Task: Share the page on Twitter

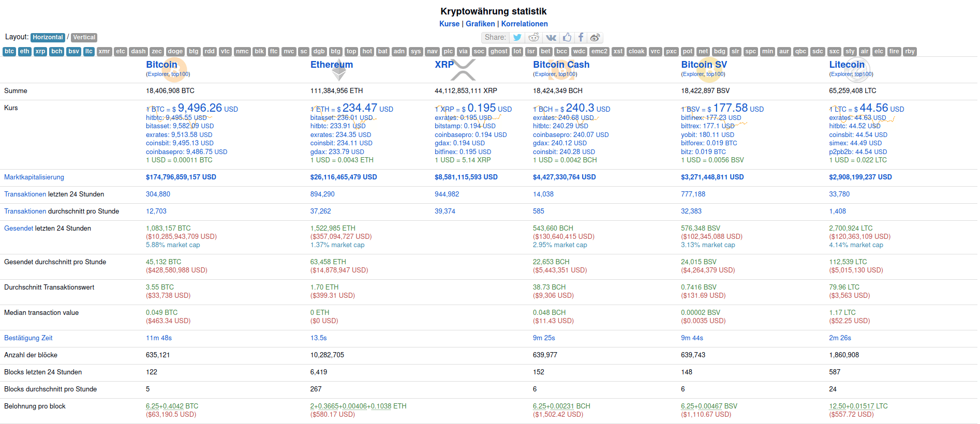Action: pos(517,37)
